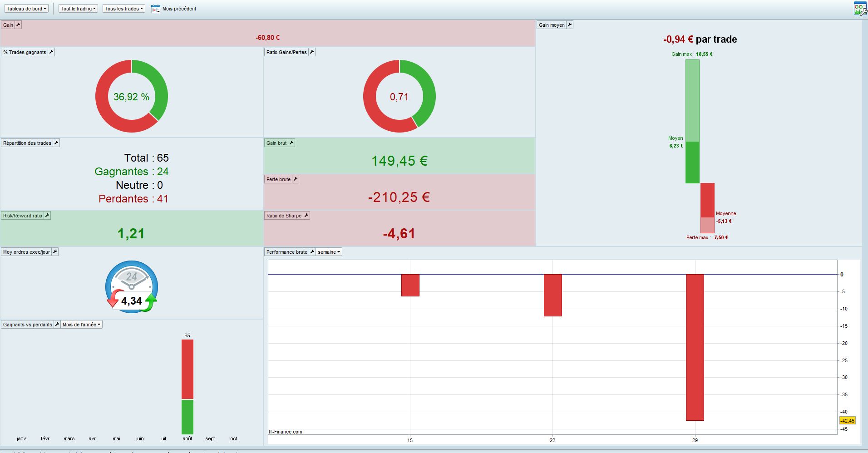The width and height of the screenshot is (868, 453).
Task: Click the -210,25 € gross loss value
Action: pyautogui.click(x=399, y=197)
